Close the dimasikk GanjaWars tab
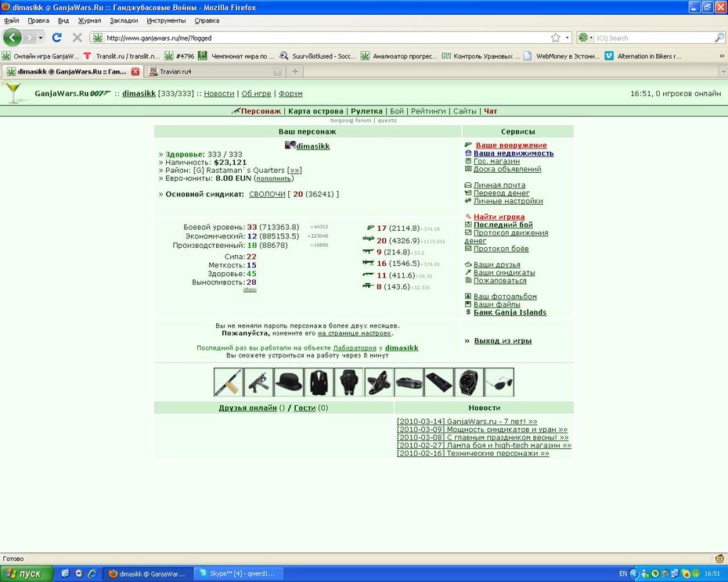Screen dimensions: 728x582 tap(135, 71)
